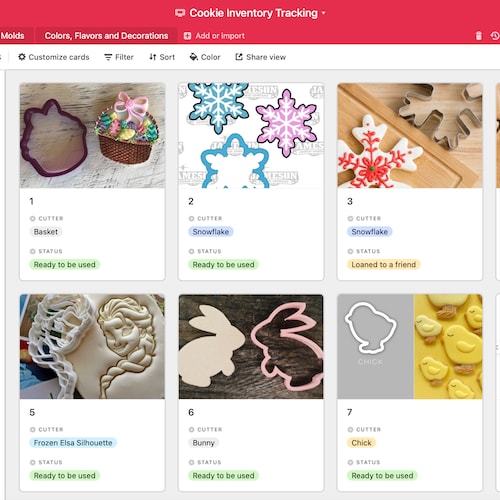The width and height of the screenshot is (500, 500).
Task: Click Ready to be used status on card 5
Action: [64, 476]
